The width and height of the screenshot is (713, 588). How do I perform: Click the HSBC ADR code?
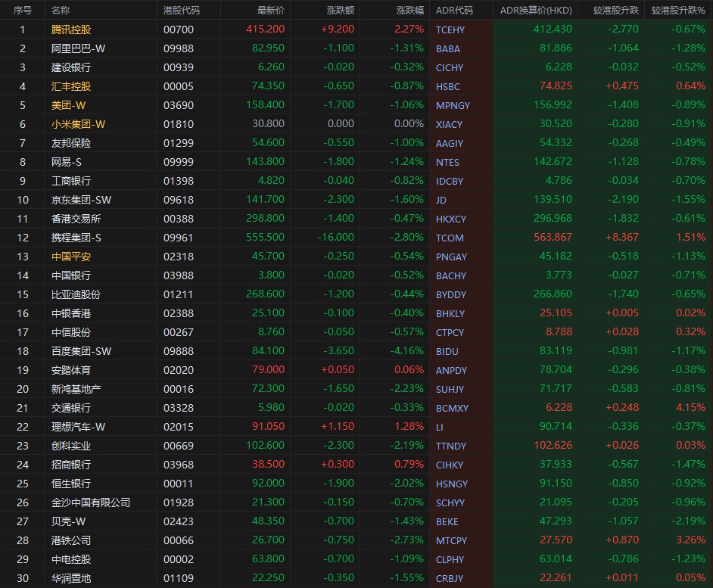[x=448, y=86]
